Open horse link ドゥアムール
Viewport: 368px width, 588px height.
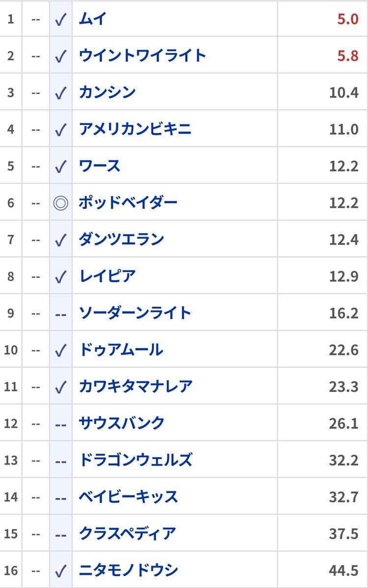[121, 350]
